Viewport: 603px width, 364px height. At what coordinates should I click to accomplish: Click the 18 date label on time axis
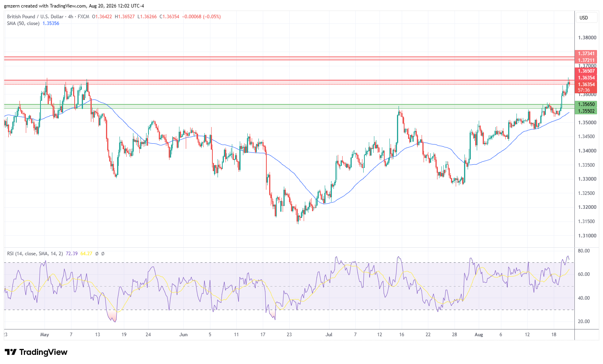click(553, 335)
